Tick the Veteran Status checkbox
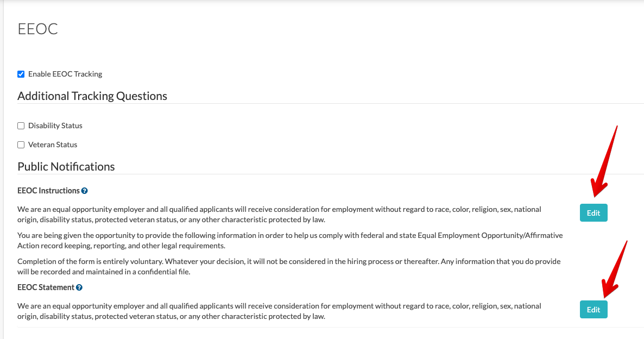This screenshot has width=644, height=339. [21, 145]
